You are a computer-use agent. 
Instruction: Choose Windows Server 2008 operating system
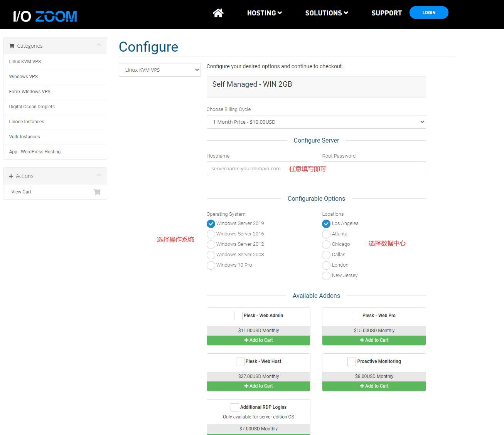pos(211,255)
